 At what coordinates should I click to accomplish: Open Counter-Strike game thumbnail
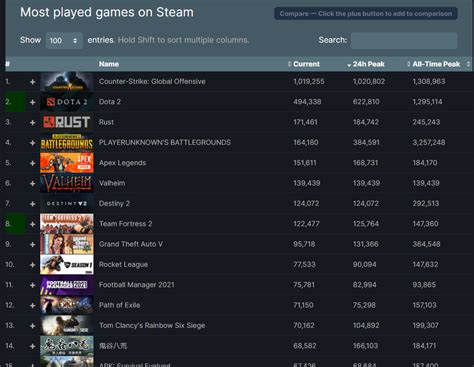(x=67, y=82)
